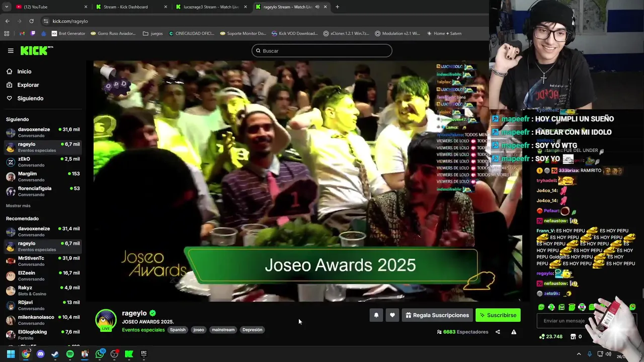Open MrStivenTc recommended channel

tap(43, 260)
